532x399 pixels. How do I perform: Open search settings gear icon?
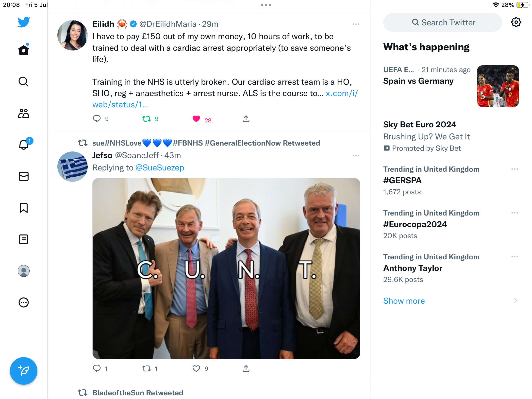pos(516,22)
